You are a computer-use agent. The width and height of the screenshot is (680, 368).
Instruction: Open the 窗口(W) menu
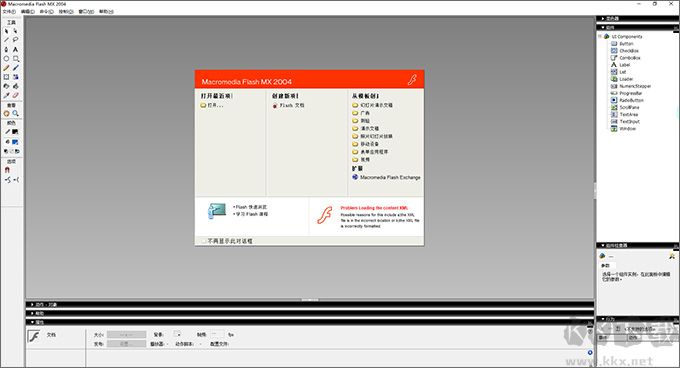pos(86,12)
